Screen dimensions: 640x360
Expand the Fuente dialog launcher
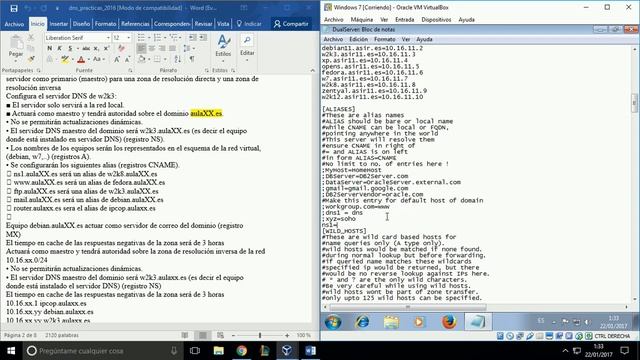pyautogui.click(x=130, y=70)
